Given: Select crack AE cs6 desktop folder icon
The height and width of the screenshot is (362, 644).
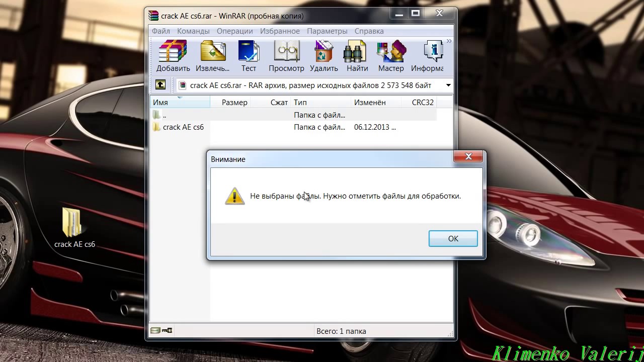Looking at the screenshot, I should point(74,228).
